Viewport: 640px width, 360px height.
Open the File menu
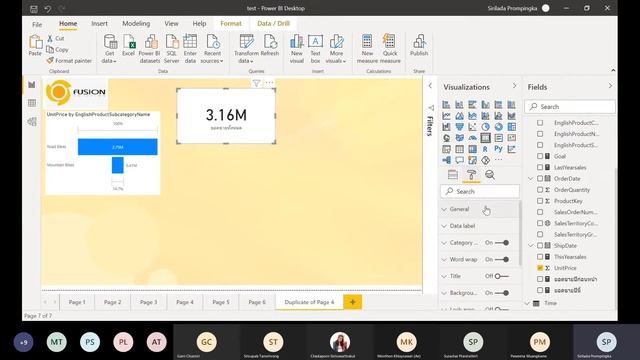pyautogui.click(x=37, y=24)
